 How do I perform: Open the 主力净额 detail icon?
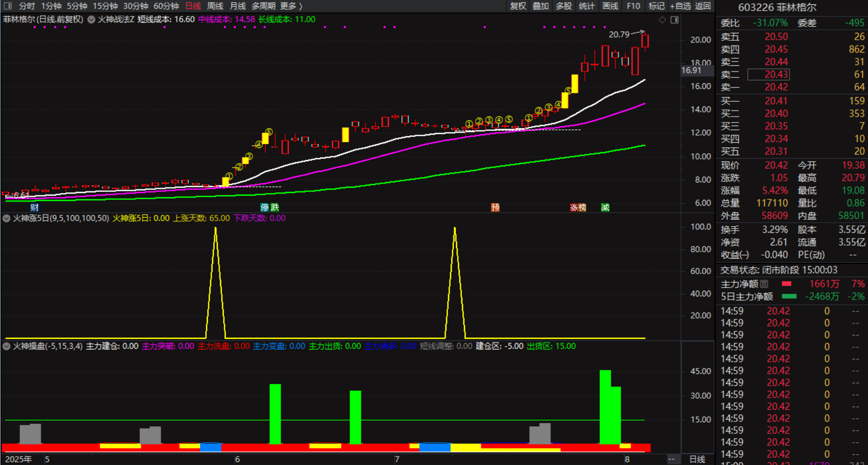coord(764,284)
